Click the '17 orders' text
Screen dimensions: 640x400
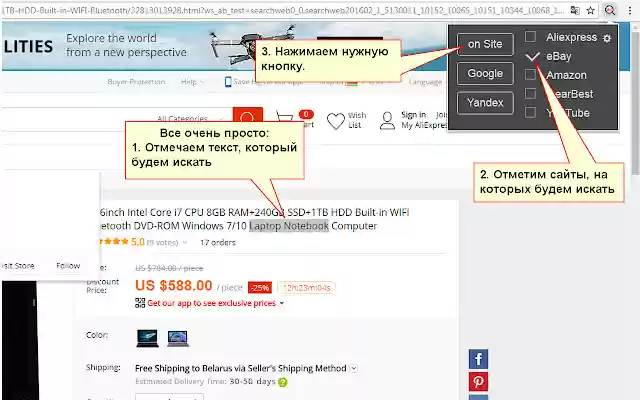218,242
